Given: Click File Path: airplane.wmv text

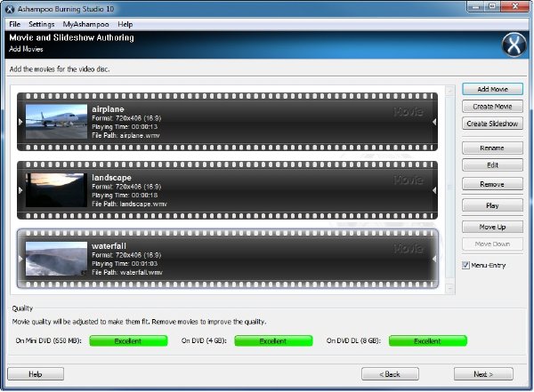Looking at the screenshot, I should pyautogui.click(x=125, y=135).
